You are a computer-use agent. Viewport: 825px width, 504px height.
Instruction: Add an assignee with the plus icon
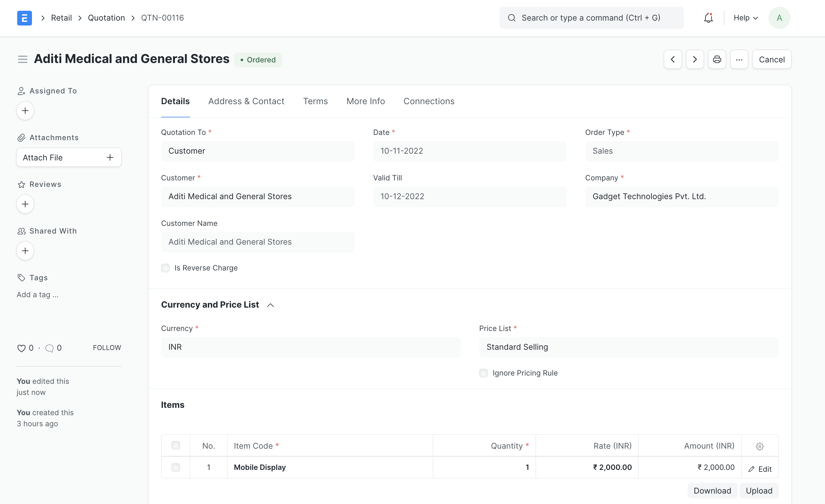click(x=25, y=110)
